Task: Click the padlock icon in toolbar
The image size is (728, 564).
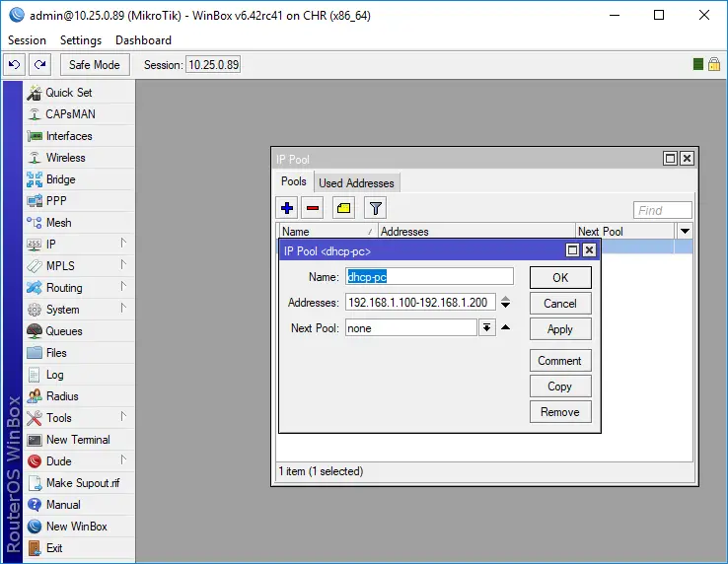Action: point(714,64)
